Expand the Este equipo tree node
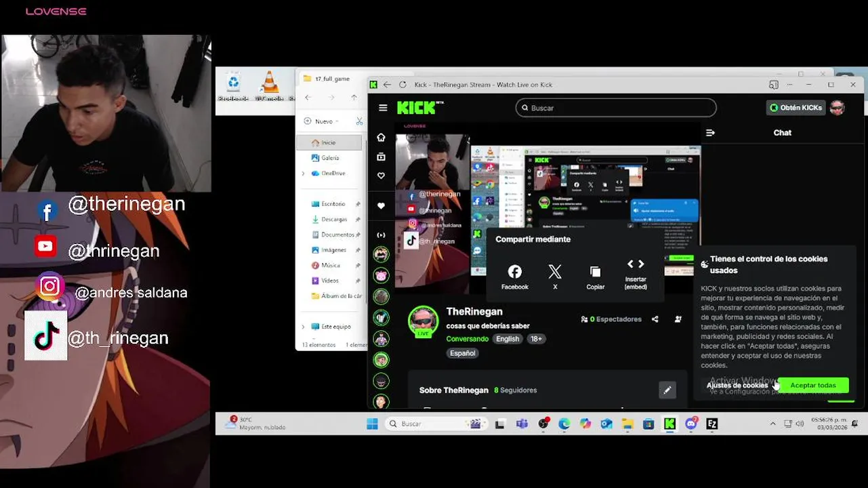 303,327
